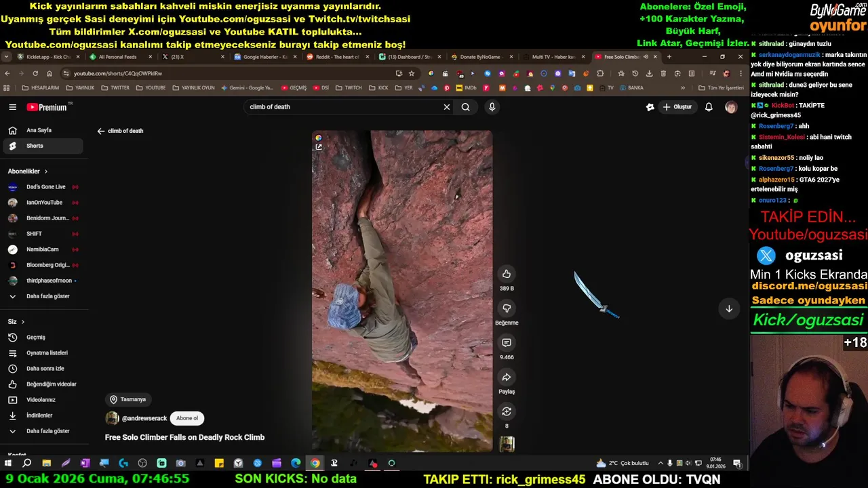This screenshot has width=868, height=488.
Task: Open Daha sonra izle
Action: [42, 369]
